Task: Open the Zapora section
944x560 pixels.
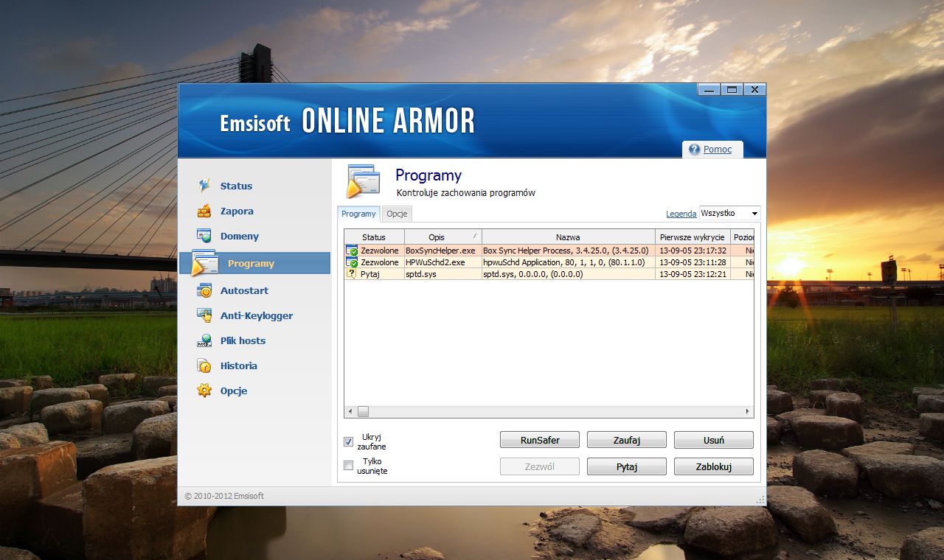Action: [x=237, y=211]
